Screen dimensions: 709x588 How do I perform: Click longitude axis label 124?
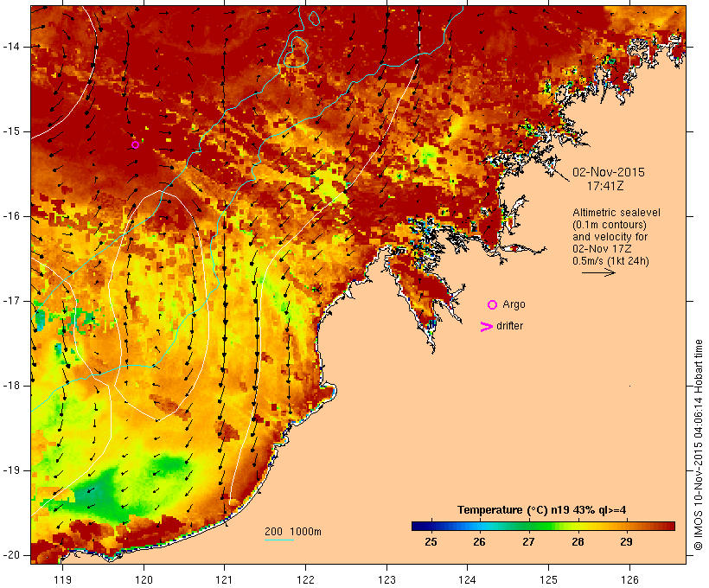click(x=468, y=579)
